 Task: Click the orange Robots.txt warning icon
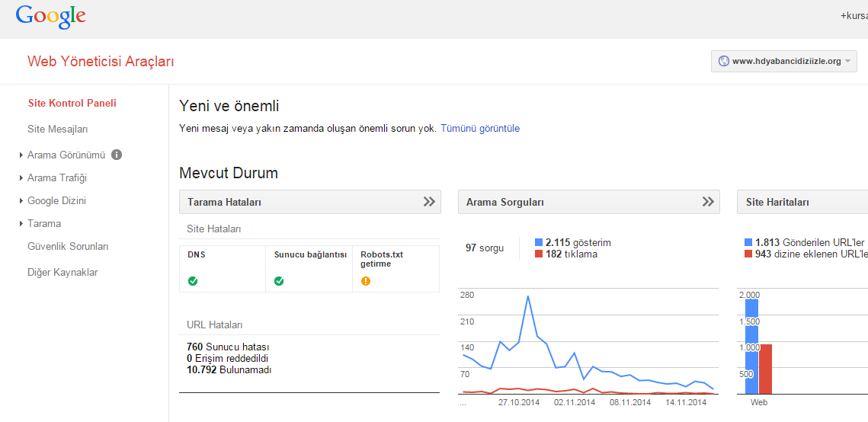[x=365, y=281]
